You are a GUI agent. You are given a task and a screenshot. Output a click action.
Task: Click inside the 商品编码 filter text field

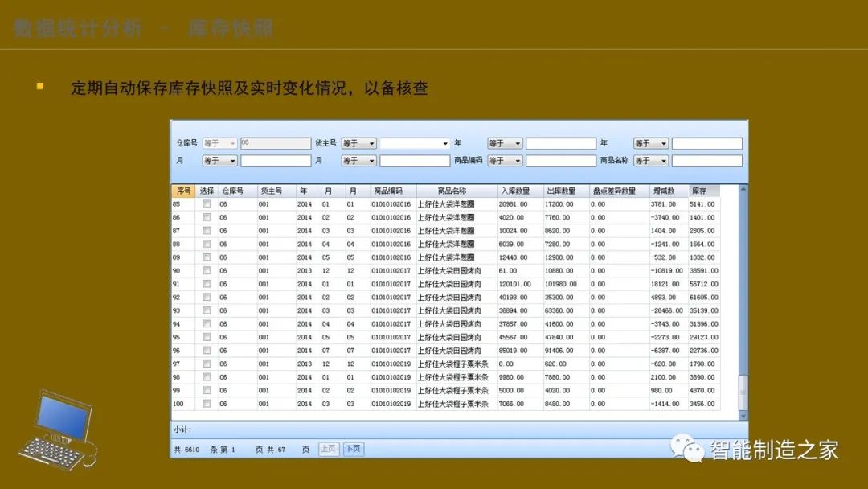561,160
